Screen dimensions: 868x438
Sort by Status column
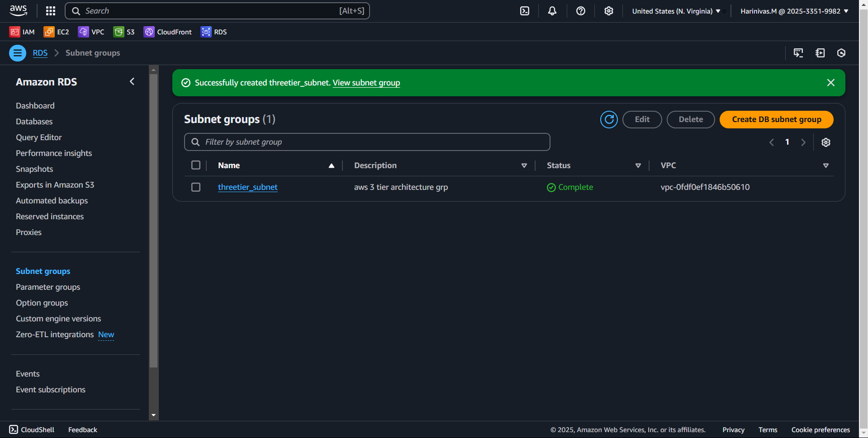[x=638, y=165]
